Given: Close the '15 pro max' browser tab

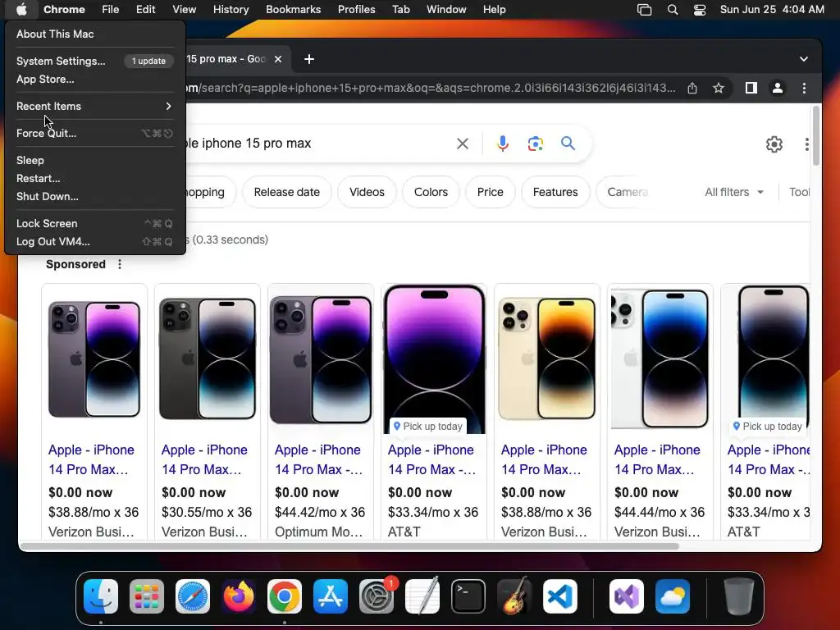Looking at the screenshot, I should click(x=278, y=59).
